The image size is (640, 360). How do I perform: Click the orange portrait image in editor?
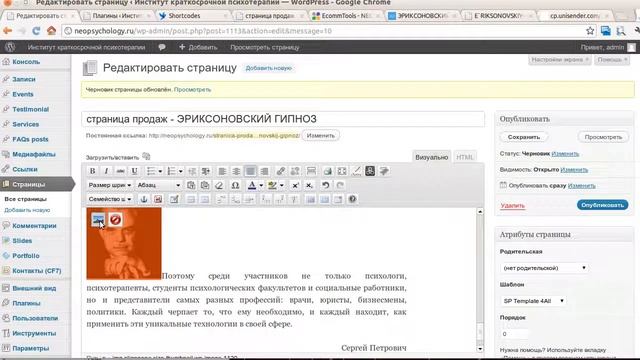tap(124, 244)
